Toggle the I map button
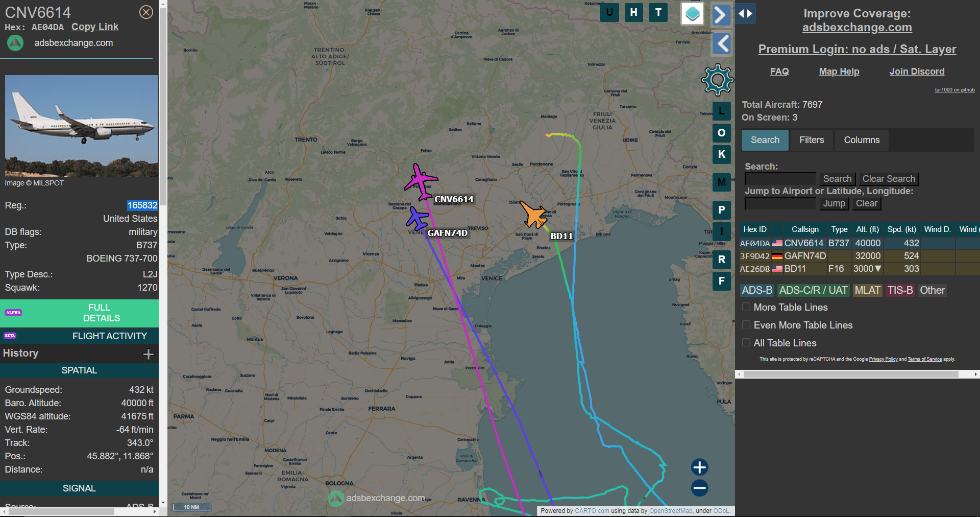980x517 pixels. pos(721,231)
